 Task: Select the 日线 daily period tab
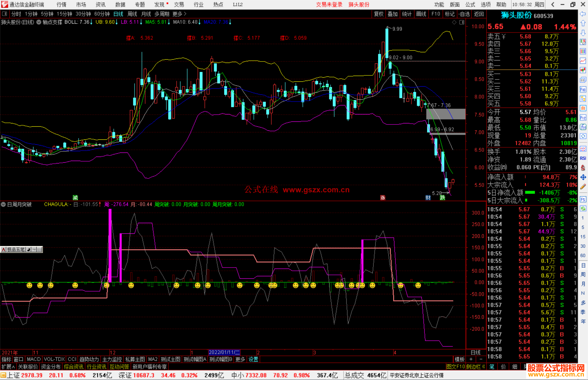118,14
